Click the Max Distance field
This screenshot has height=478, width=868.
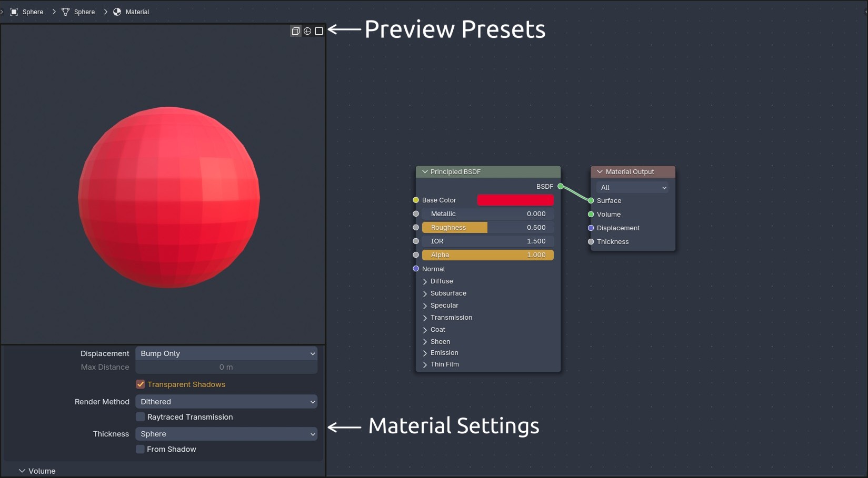pos(226,367)
